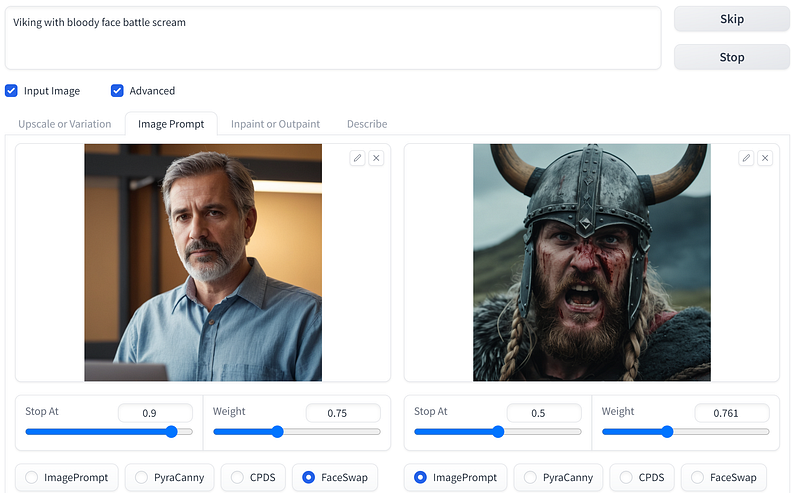Screen dimensions: 800x493
Task: Switch to the Describe tab
Action: coord(367,124)
